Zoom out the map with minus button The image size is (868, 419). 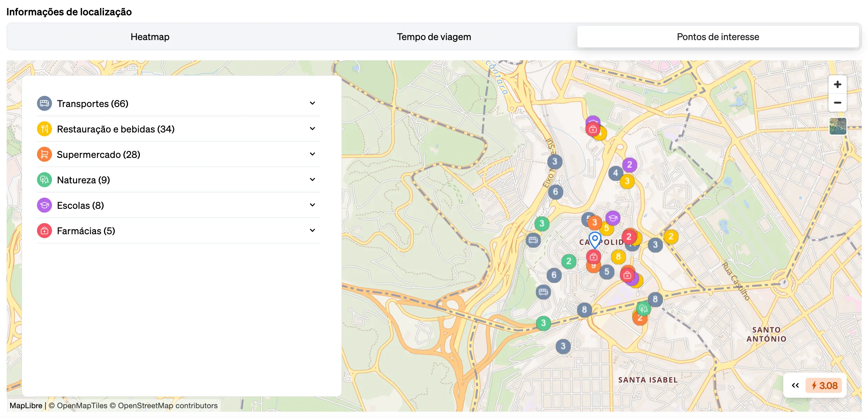coord(838,102)
